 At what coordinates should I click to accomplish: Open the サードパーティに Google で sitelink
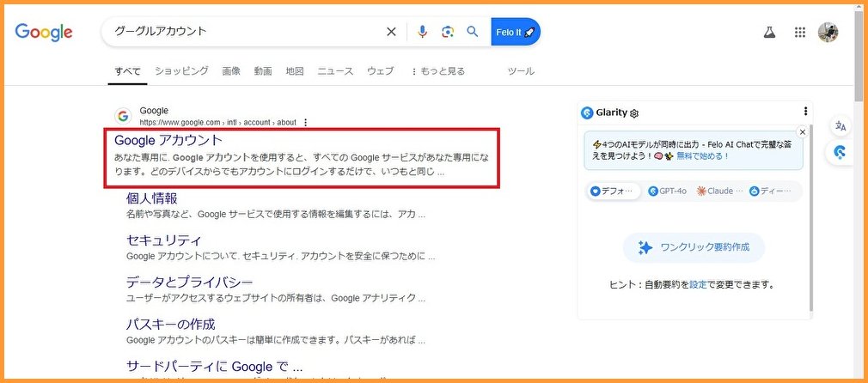[214, 367]
